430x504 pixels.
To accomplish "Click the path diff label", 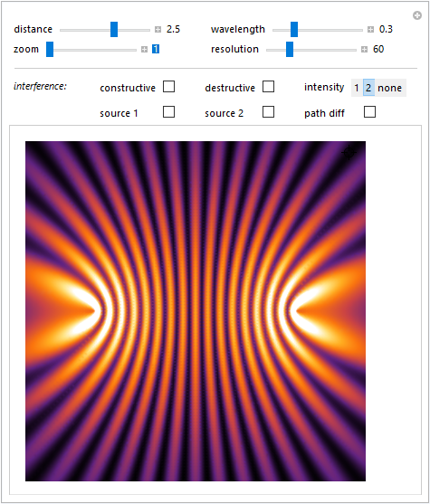I will pos(324,113).
